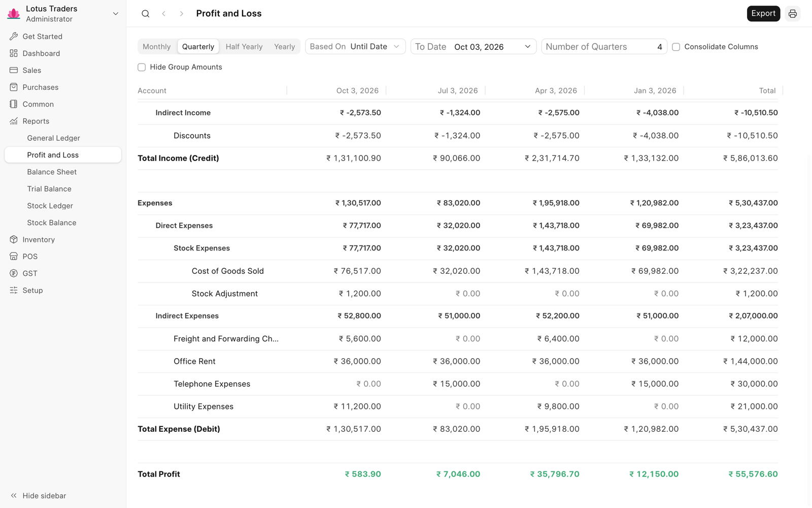Open the Lotus Traders company switcher chevron

coord(116,14)
